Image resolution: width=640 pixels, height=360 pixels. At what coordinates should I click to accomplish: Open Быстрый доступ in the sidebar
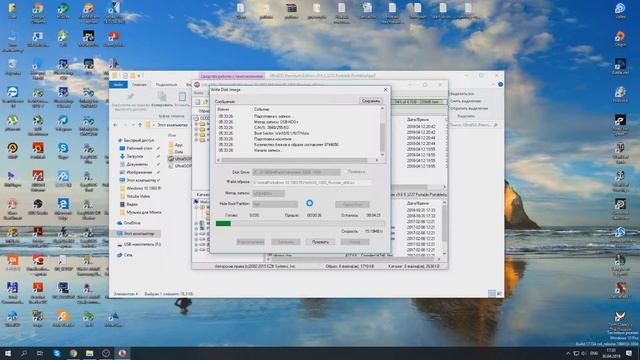click(137, 140)
